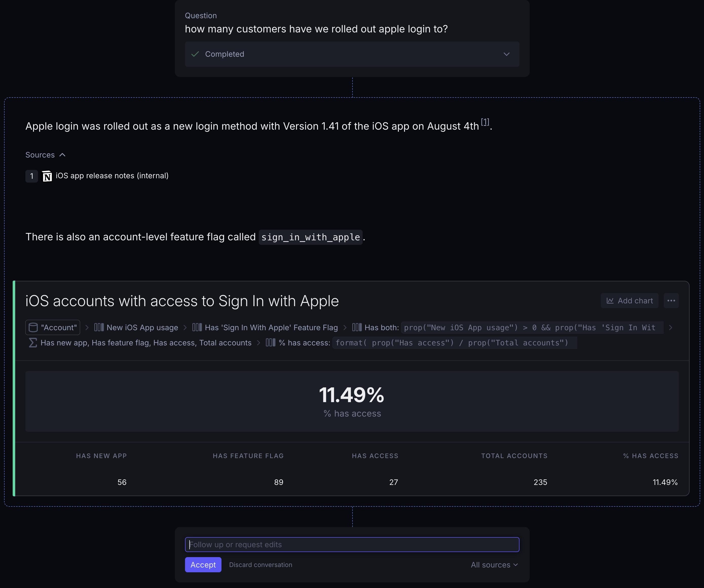Screen dimensions: 704x588
Task: Click the Has 'Sign In With Apple' flag column icon
Action: [197, 327]
